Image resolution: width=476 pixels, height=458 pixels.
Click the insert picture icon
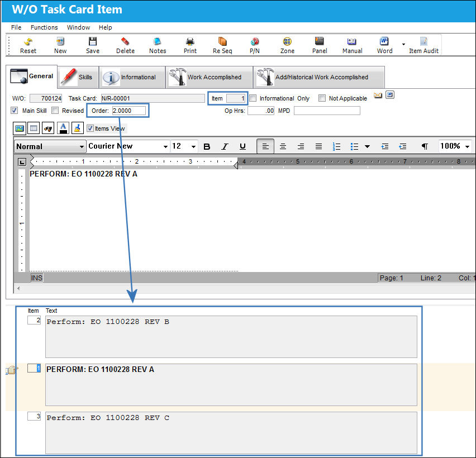tap(20, 128)
